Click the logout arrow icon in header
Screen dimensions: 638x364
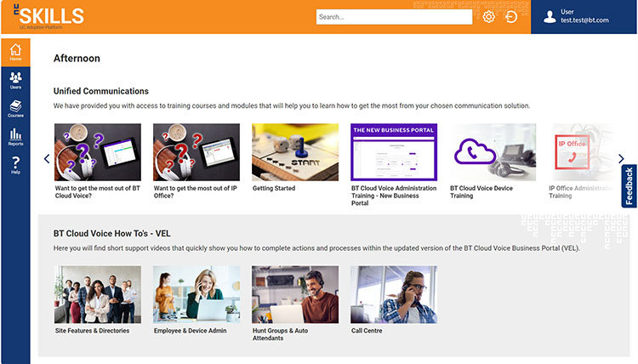click(510, 17)
